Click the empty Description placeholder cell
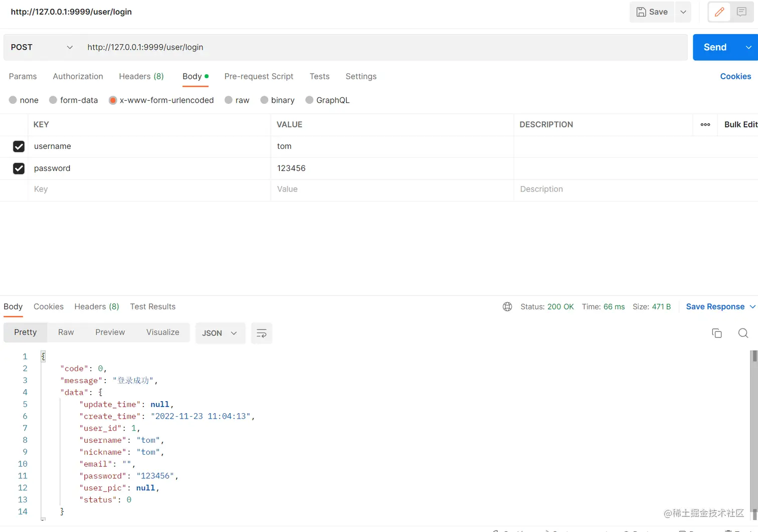 click(636, 190)
